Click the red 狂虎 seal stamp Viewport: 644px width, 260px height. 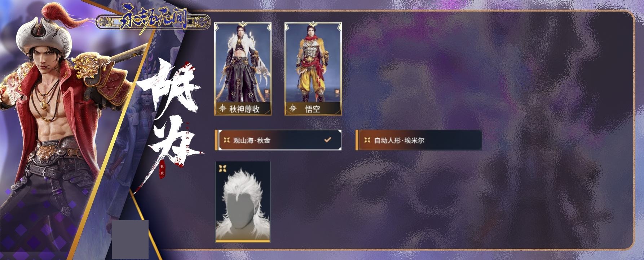[x=162, y=169]
